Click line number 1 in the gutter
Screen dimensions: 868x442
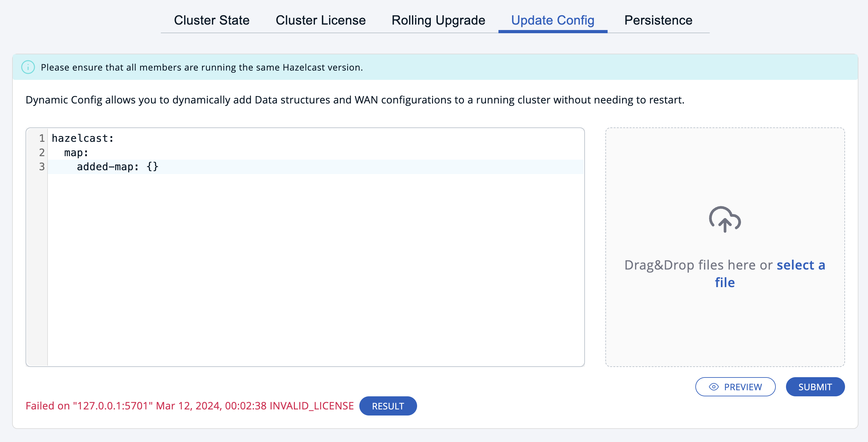click(x=42, y=138)
